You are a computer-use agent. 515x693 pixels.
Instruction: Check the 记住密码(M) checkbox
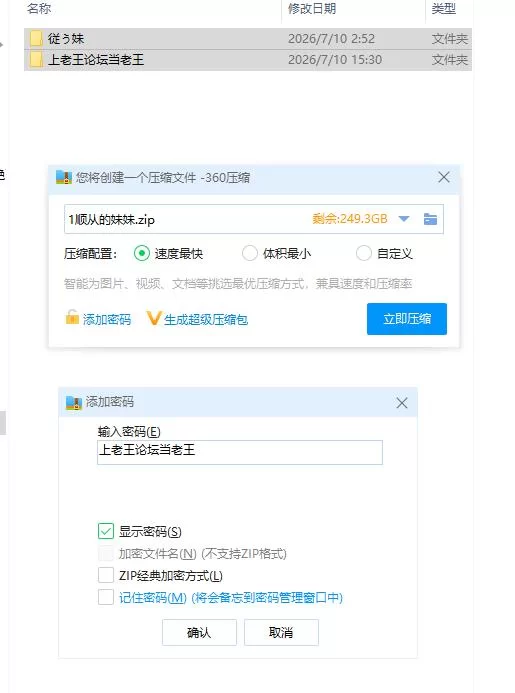tap(106, 597)
